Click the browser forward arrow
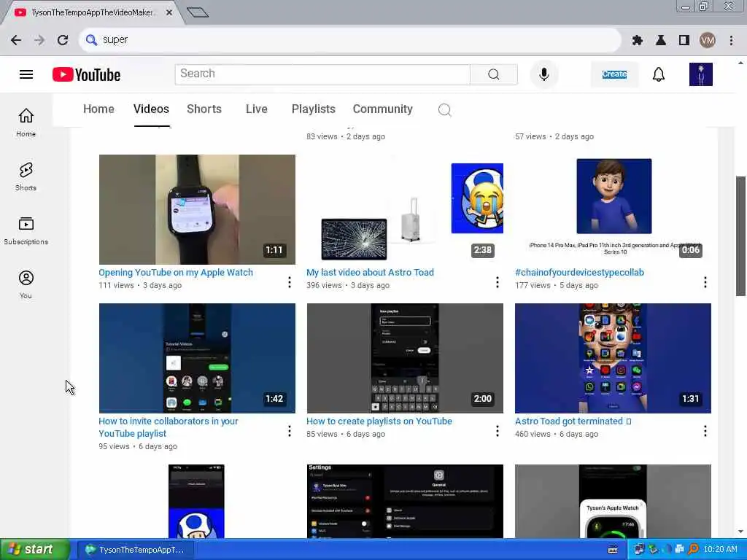 tap(39, 40)
